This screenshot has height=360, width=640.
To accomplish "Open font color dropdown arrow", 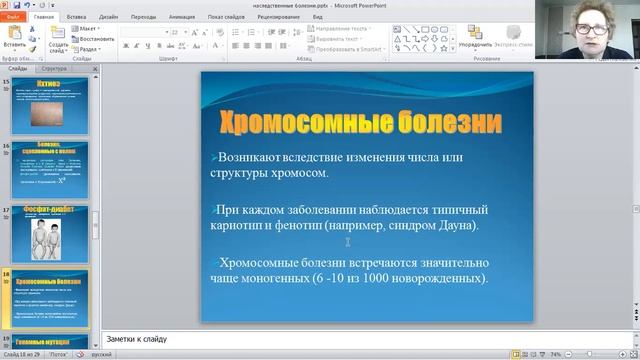I will tap(222, 46).
